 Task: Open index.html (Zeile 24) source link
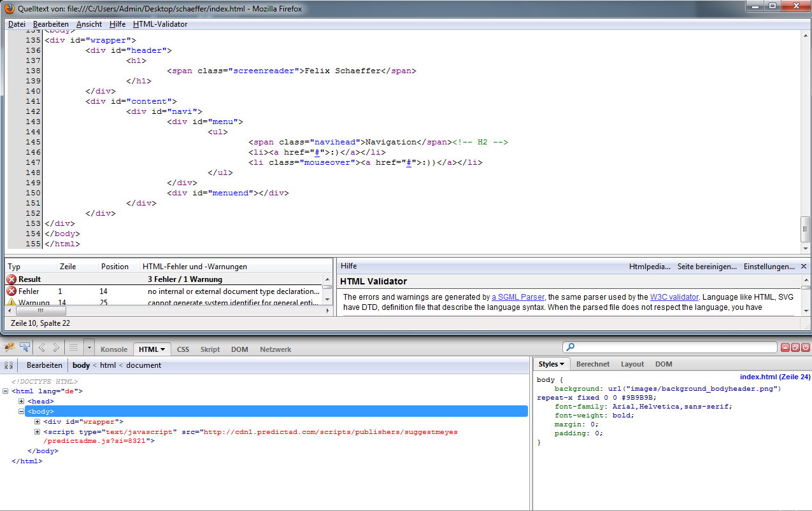click(775, 377)
